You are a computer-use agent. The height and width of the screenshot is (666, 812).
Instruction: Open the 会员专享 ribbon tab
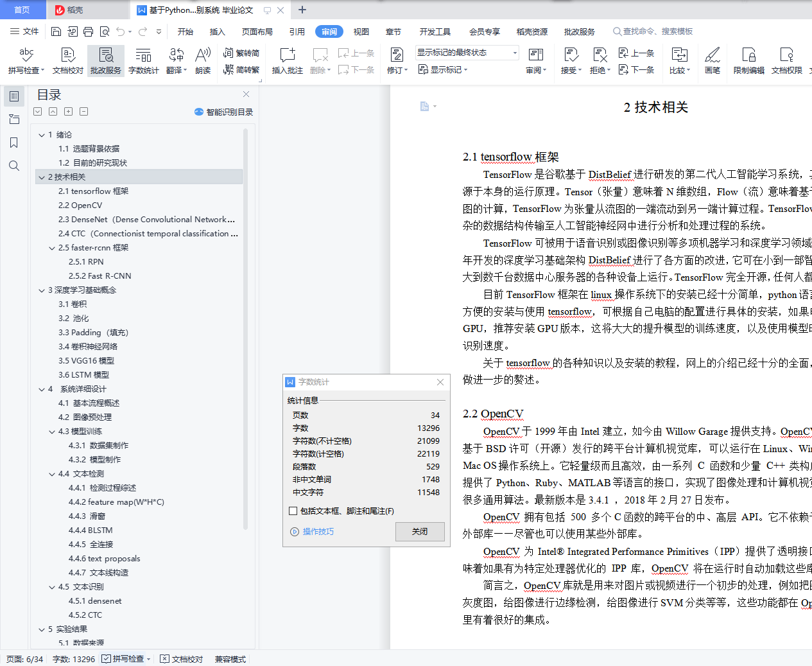485,31
